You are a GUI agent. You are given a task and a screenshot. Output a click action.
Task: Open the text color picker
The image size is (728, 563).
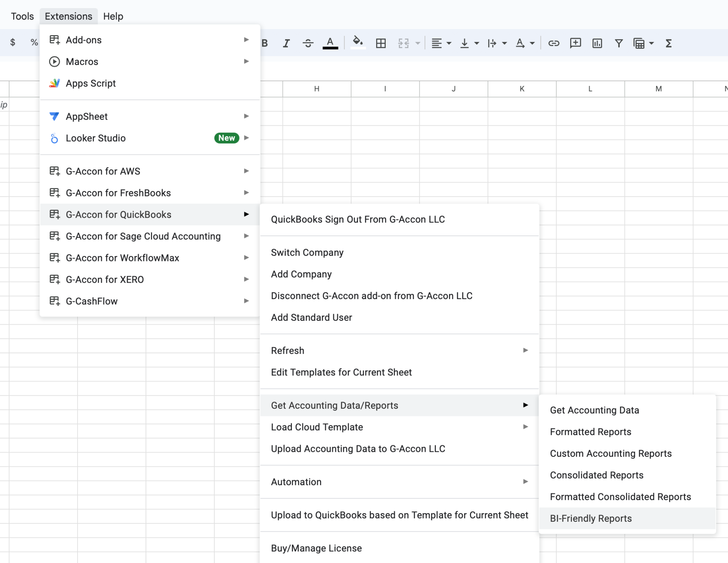point(330,43)
